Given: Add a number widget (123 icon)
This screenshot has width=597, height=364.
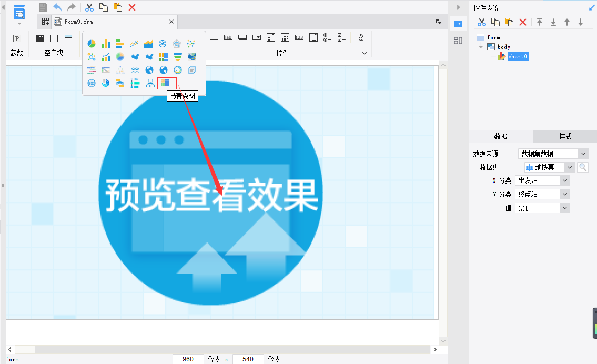Looking at the screenshot, I should tap(299, 37).
